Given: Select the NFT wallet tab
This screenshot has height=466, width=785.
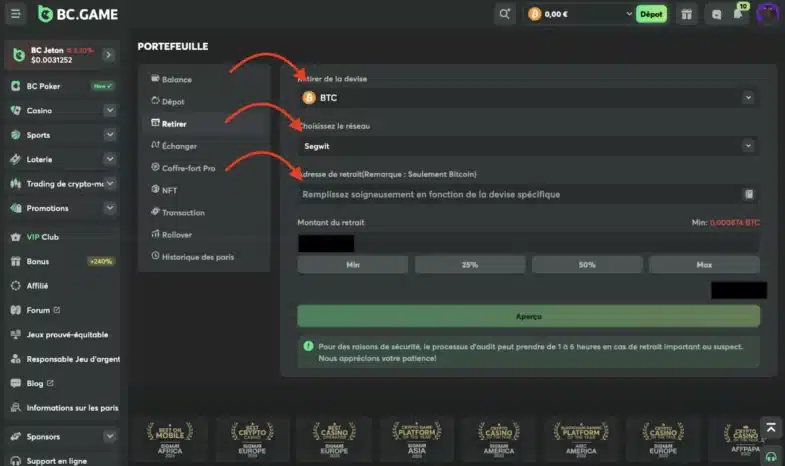Looking at the screenshot, I should pyautogui.click(x=204, y=190).
